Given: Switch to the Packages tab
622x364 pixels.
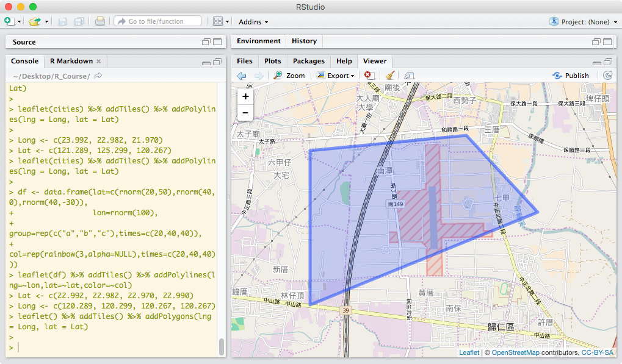Looking at the screenshot, I should [308, 61].
